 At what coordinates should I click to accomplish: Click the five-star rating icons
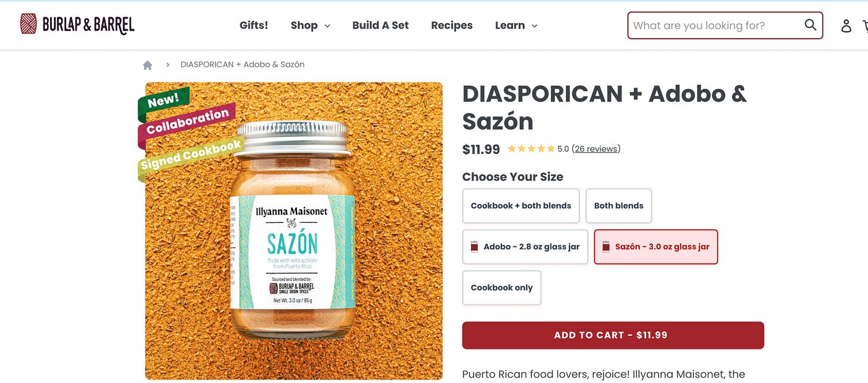pyautogui.click(x=531, y=149)
